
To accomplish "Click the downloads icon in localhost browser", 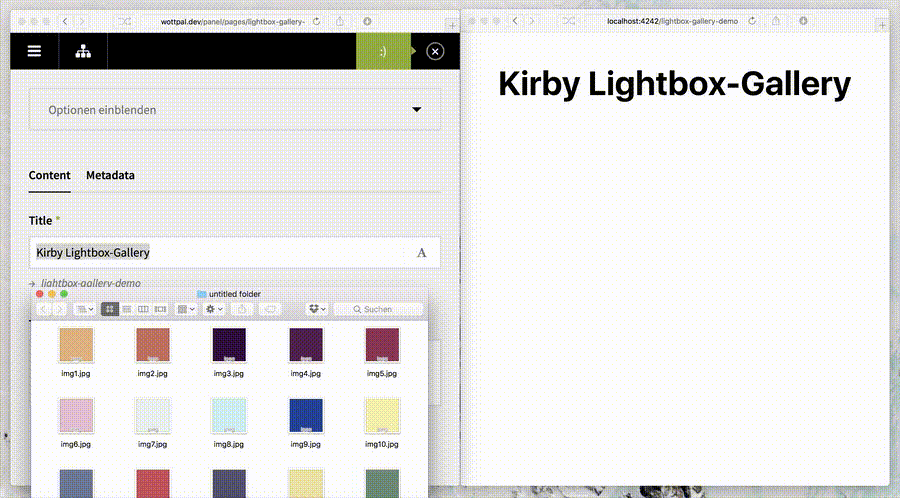I will 803,21.
